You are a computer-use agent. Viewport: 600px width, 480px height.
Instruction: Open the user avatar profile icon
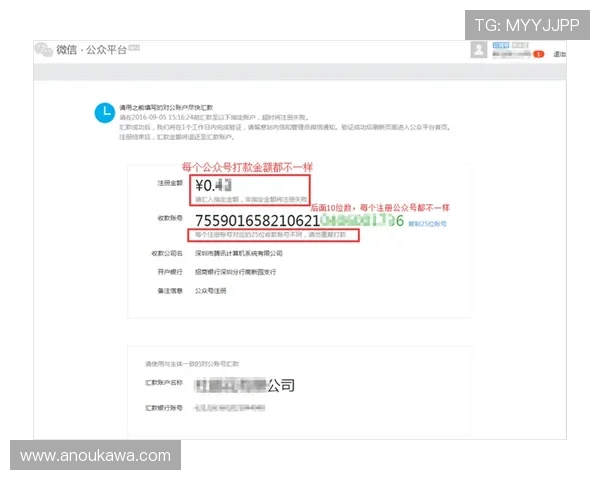click(x=479, y=50)
